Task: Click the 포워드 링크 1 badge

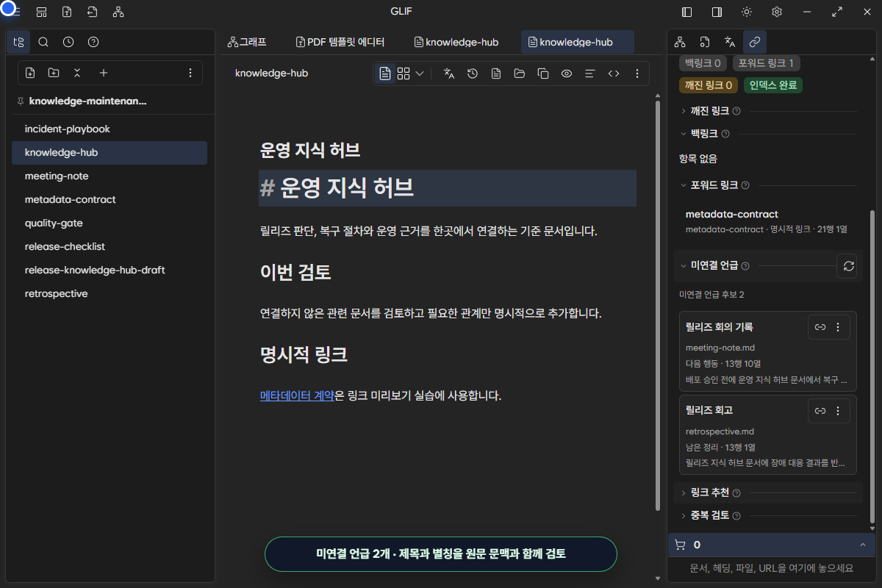Action: click(766, 63)
